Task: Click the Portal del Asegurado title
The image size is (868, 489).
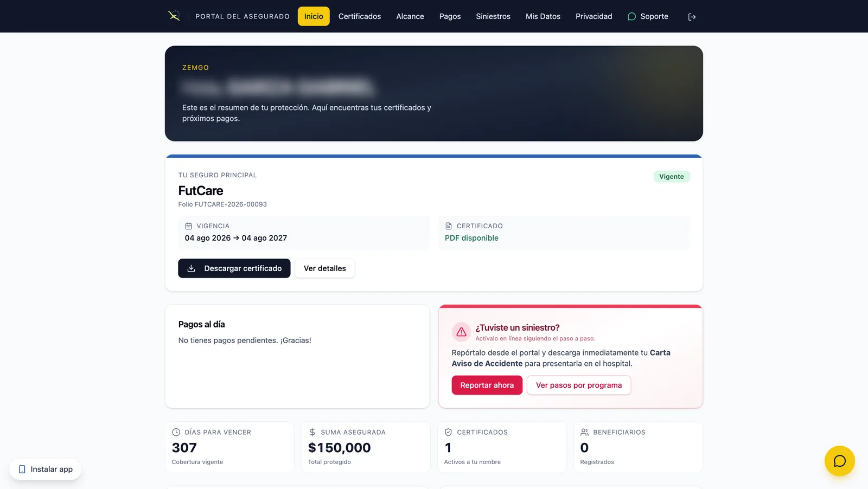Action: coord(242,16)
